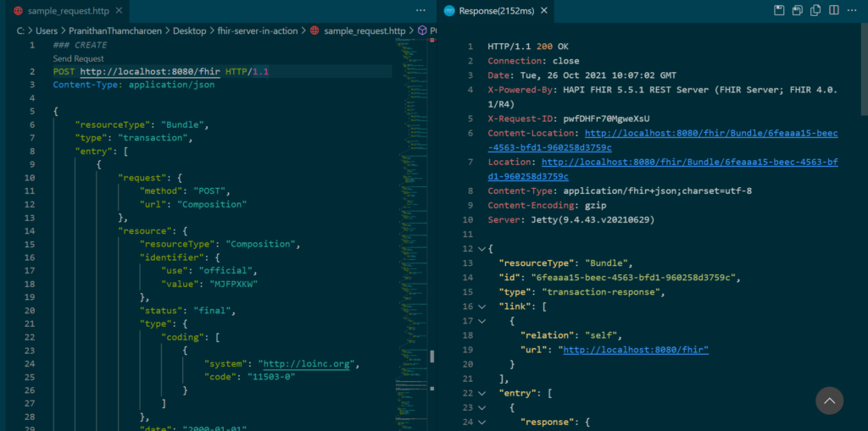Open the Location header Bundle URL

pyautogui.click(x=662, y=169)
